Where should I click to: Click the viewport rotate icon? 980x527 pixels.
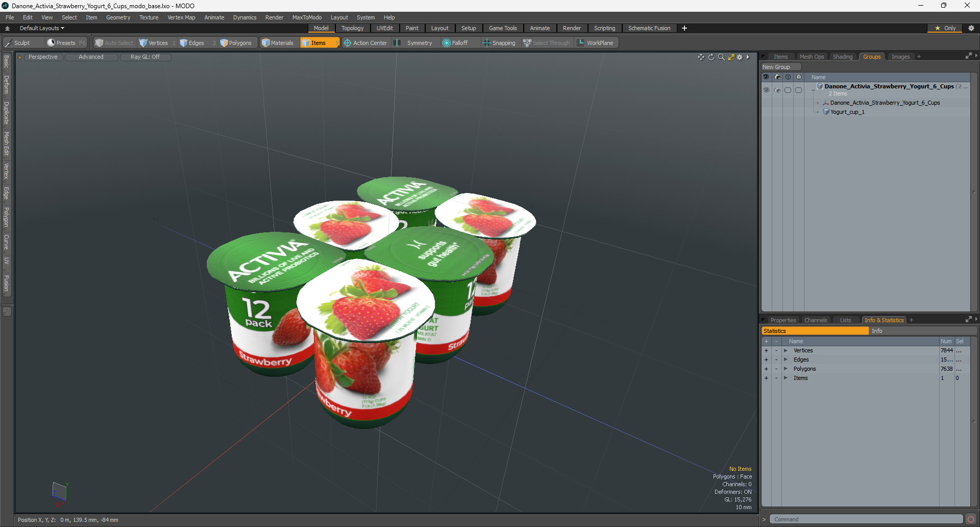coord(711,57)
